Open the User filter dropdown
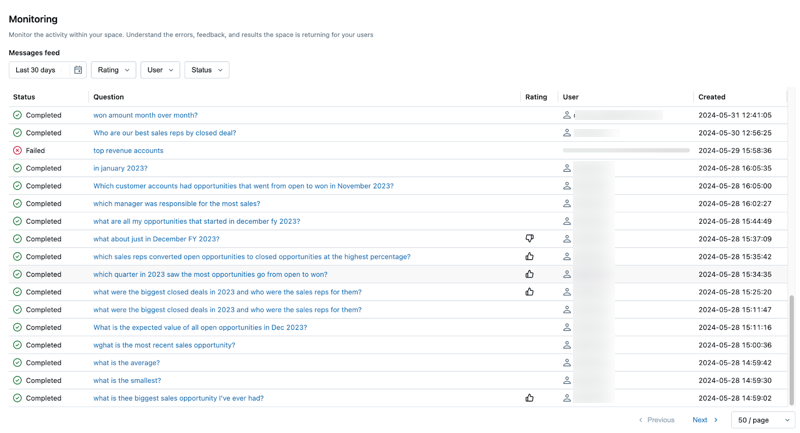 click(160, 70)
